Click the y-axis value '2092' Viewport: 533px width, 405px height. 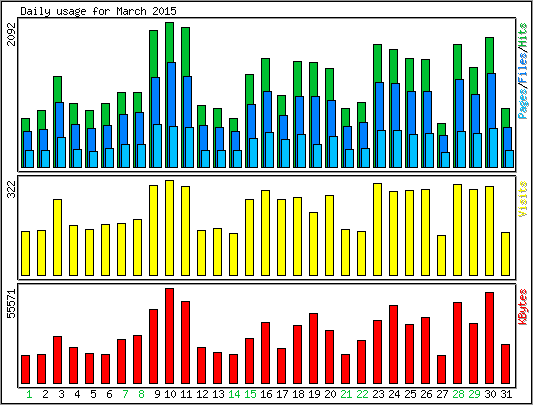12,34
